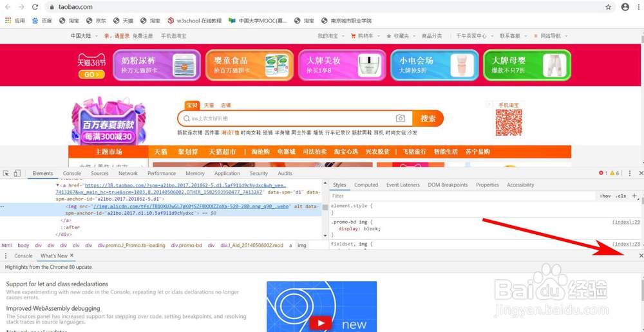Select the 店铺 search tab
The image size is (644, 332).
click(x=225, y=105)
